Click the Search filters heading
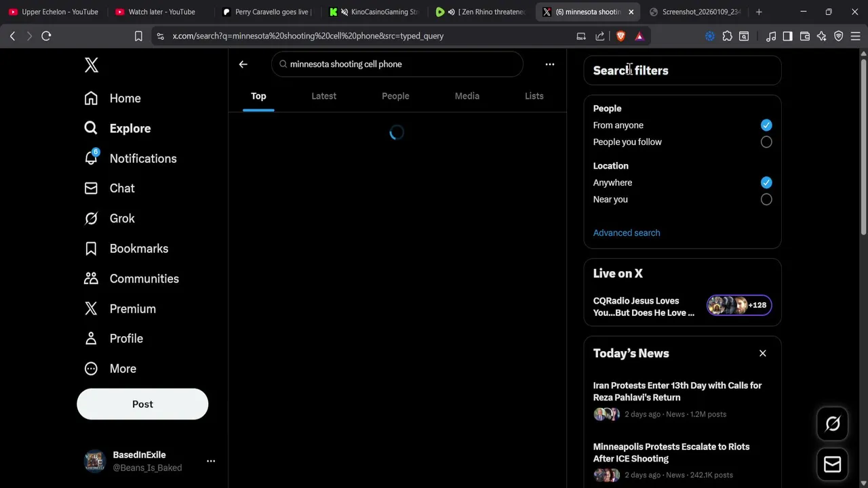Viewport: 868px width, 488px height. coord(631,70)
